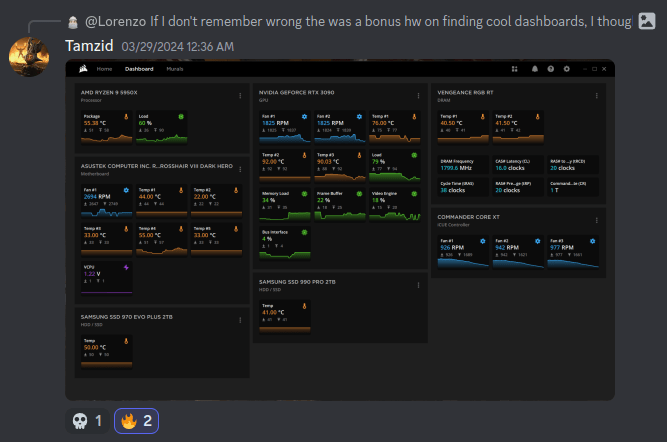Viewport: 667px width, 442px height.
Task: Click the chip icon on Bus Interface 4 % tile
Action: click(304, 232)
